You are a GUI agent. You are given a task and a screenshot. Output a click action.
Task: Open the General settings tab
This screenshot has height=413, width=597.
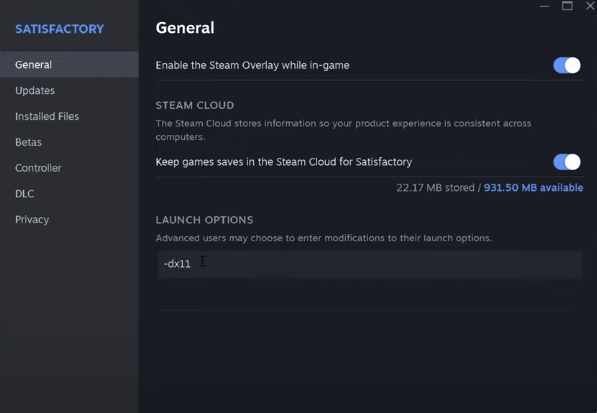coord(69,65)
